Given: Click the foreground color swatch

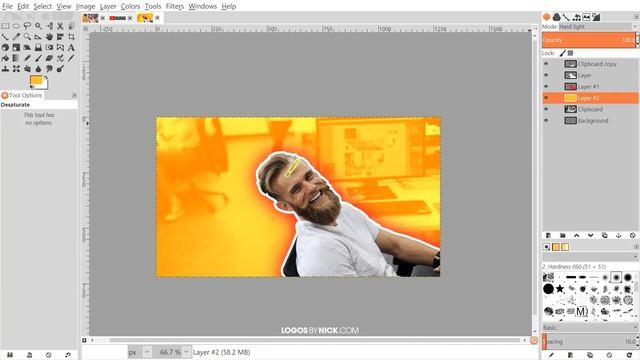Looking at the screenshot, I should point(36,80).
